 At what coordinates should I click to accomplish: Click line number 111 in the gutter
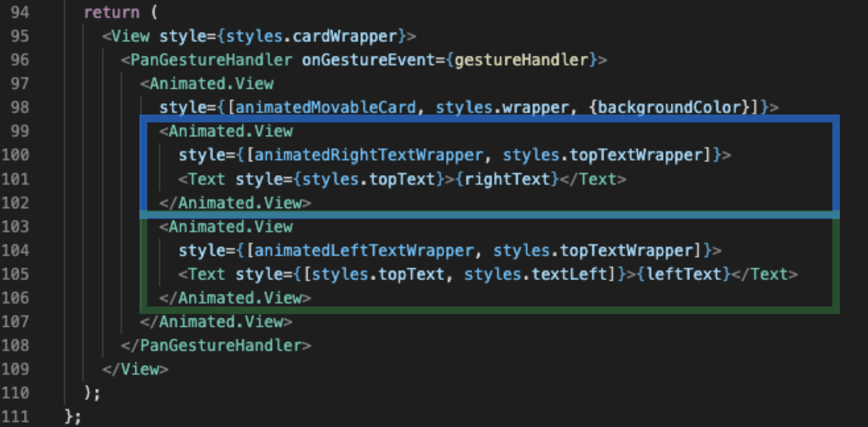[16, 417]
